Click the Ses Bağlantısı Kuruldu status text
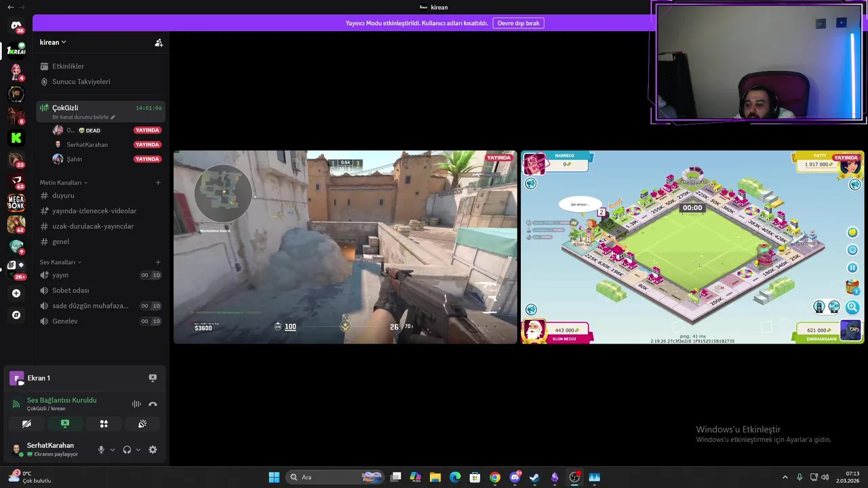The height and width of the screenshot is (488, 868). point(62,401)
